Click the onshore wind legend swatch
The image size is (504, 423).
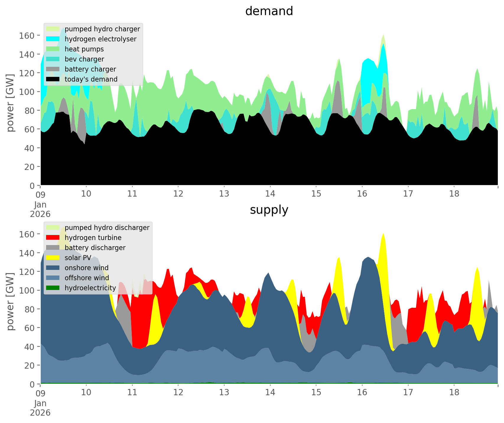tap(53, 268)
